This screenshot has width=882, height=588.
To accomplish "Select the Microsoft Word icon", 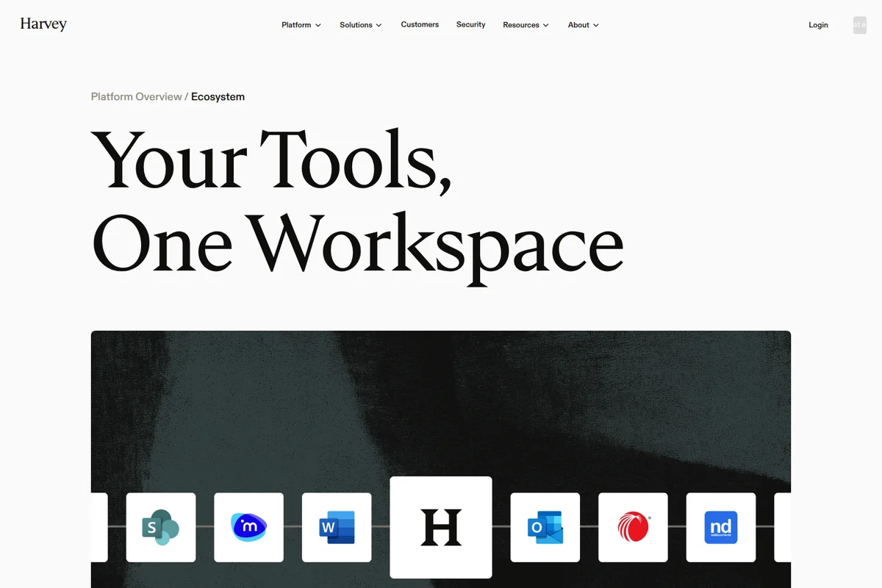I will [x=337, y=527].
